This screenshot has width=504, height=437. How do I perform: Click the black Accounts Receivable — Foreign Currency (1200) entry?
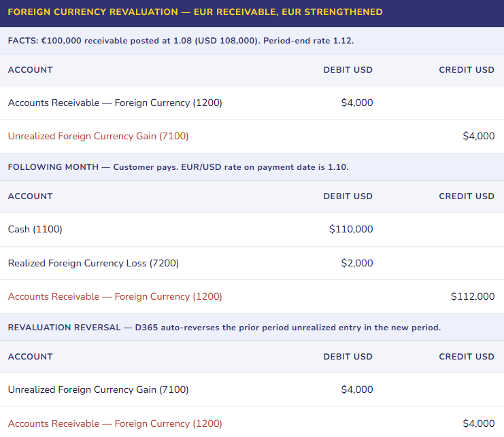tap(115, 103)
